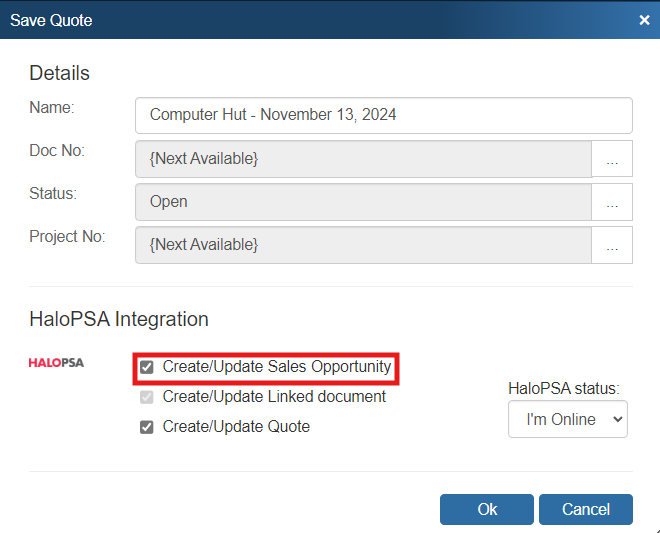This screenshot has height=533, width=660.
Task: Open the Doc No ellipsis picker
Action: pos(612,159)
